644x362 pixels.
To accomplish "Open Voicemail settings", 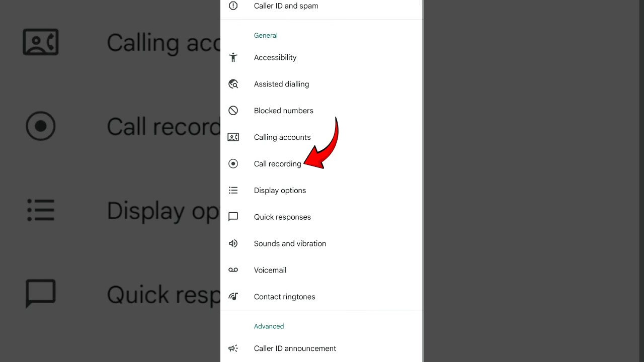I will 270,270.
